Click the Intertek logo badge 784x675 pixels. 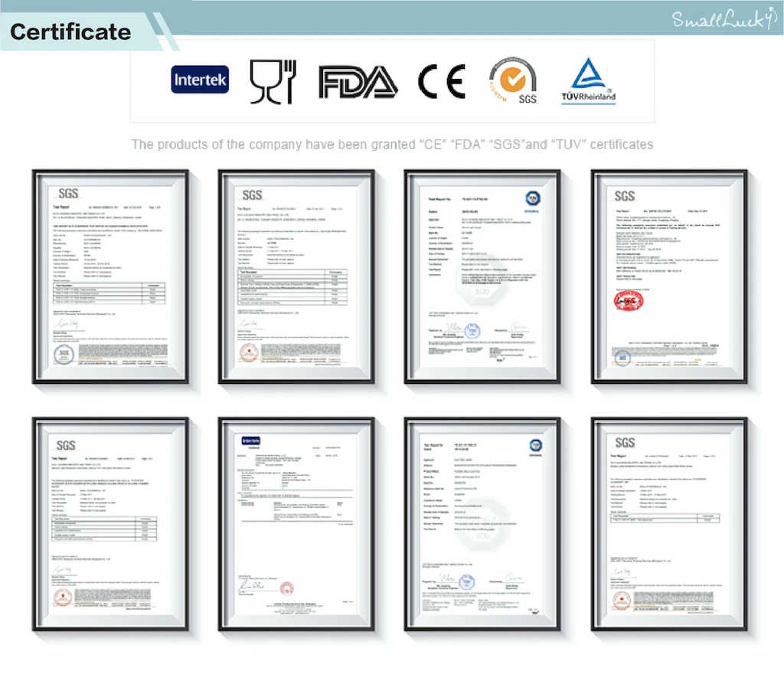tap(200, 80)
